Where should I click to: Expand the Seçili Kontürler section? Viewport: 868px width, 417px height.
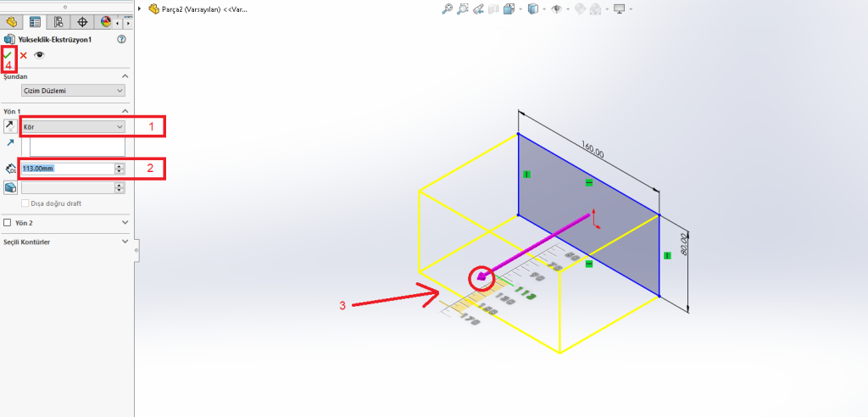[x=125, y=242]
